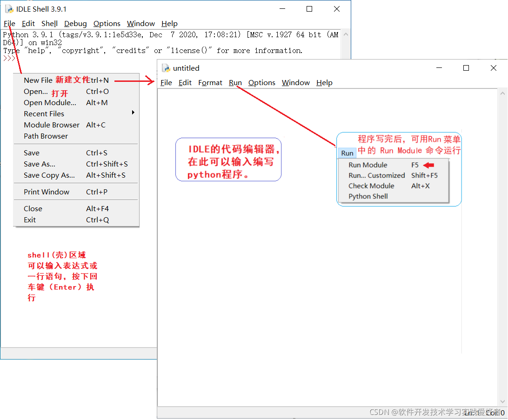Minimize the IDLE Shell window
This screenshot has width=508, height=420.
(282, 9)
